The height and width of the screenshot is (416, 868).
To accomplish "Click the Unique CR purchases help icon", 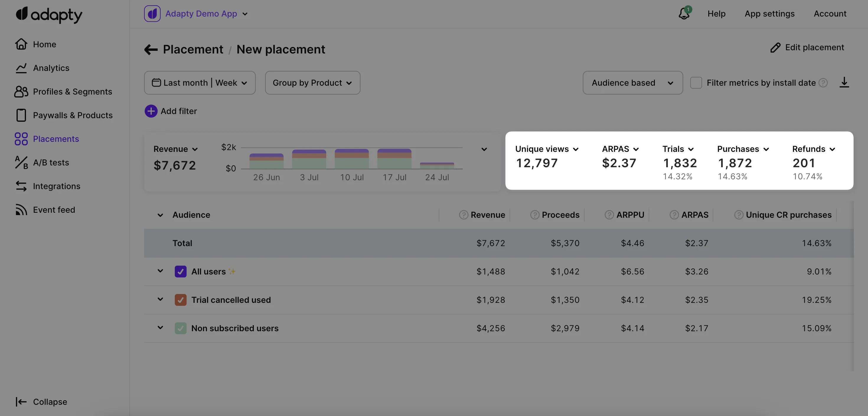I will (x=739, y=215).
